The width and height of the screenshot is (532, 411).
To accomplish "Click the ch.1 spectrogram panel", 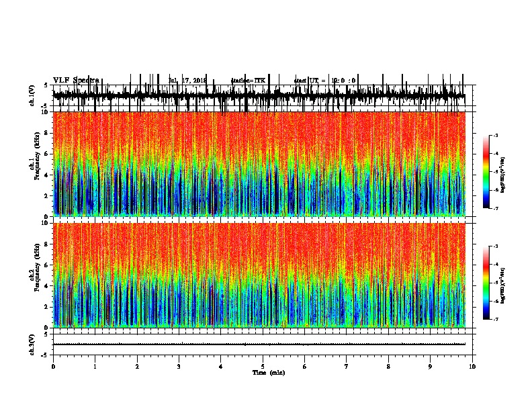I will tap(259, 164).
